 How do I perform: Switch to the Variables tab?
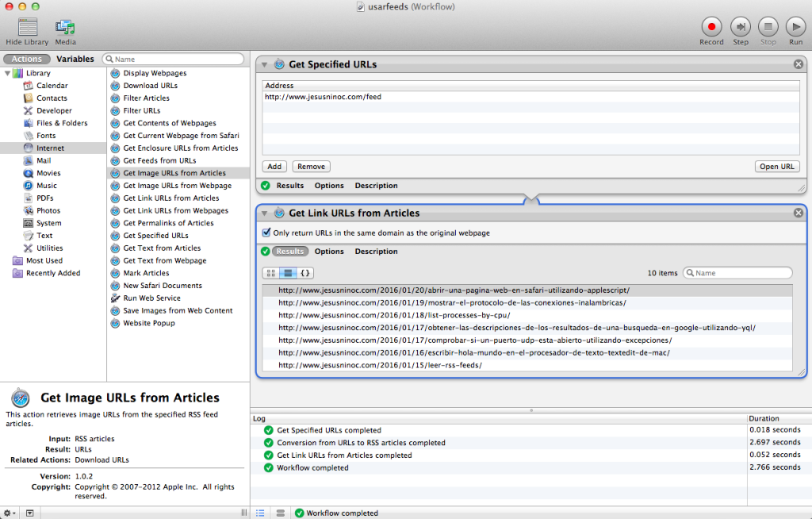[x=75, y=58]
